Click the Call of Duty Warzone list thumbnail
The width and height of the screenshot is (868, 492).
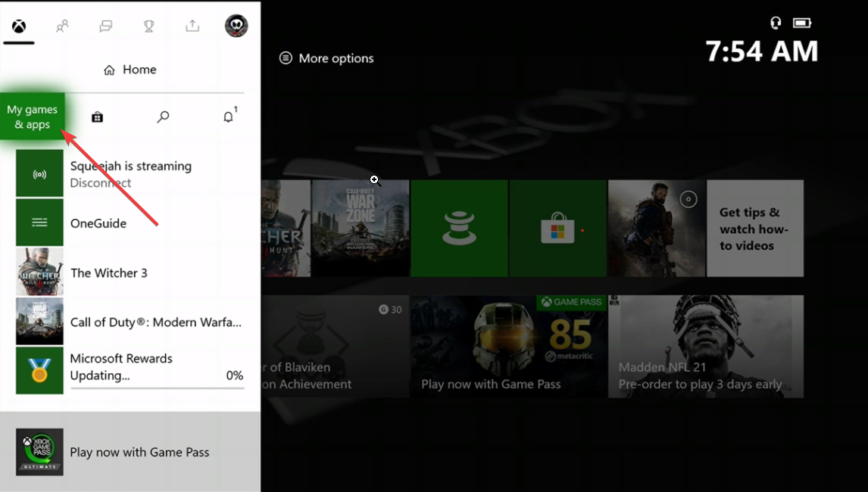(x=39, y=321)
